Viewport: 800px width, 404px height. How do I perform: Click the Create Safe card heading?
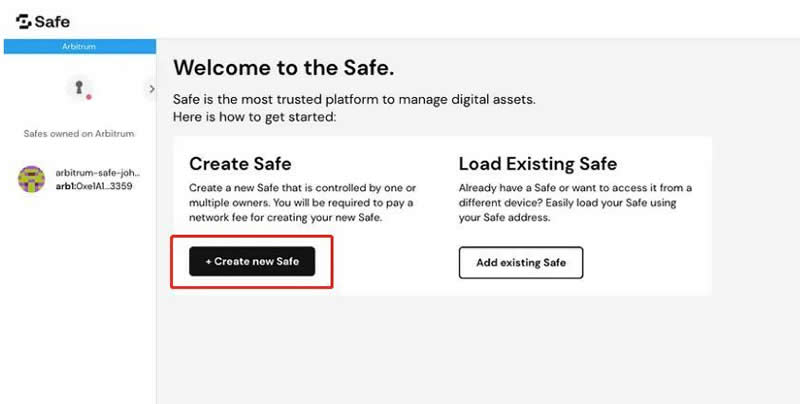(x=240, y=164)
